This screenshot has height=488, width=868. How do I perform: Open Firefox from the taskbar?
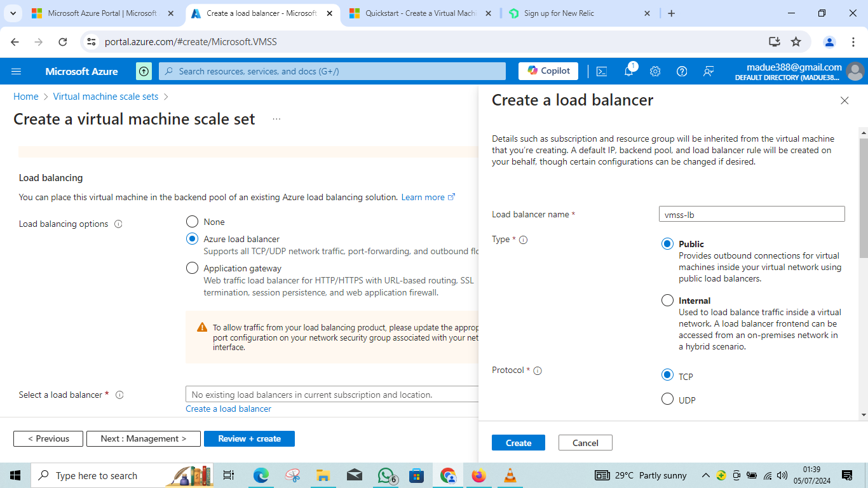pos(479,475)
